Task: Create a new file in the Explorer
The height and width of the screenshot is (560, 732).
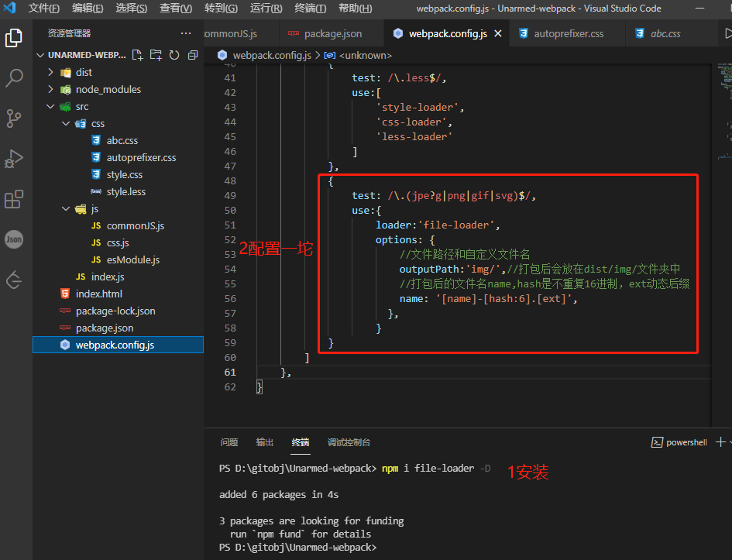Action: (138, 54)
